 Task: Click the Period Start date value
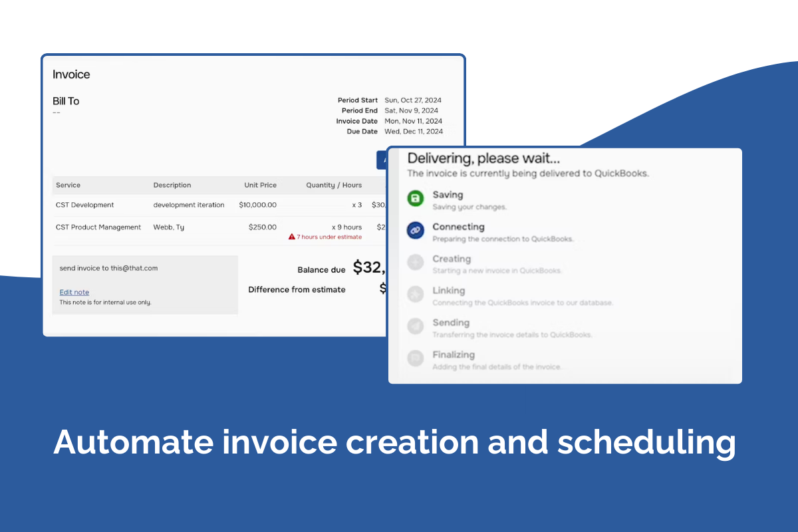(413, 100)
